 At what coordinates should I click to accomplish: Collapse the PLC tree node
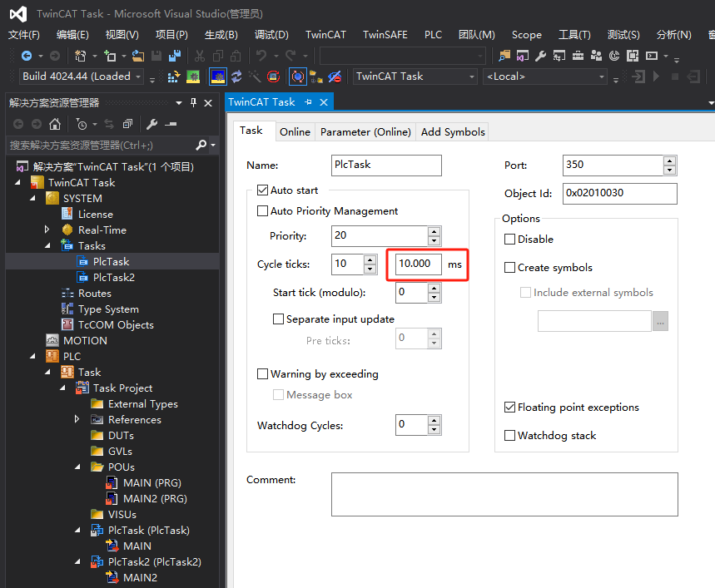tap(32, 356)
